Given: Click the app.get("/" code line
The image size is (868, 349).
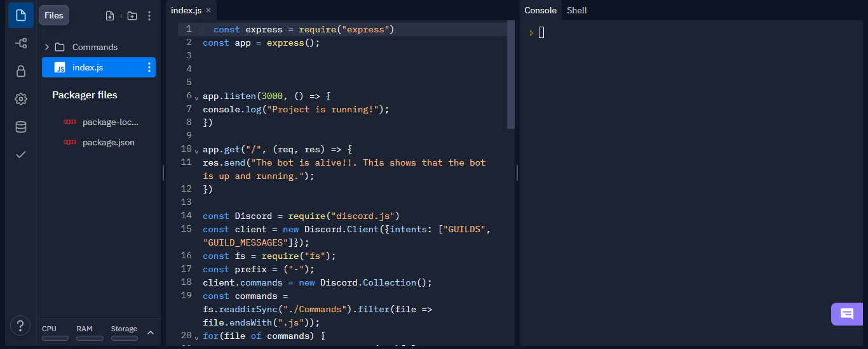Looking at the screenshot, I should [277, 149].
